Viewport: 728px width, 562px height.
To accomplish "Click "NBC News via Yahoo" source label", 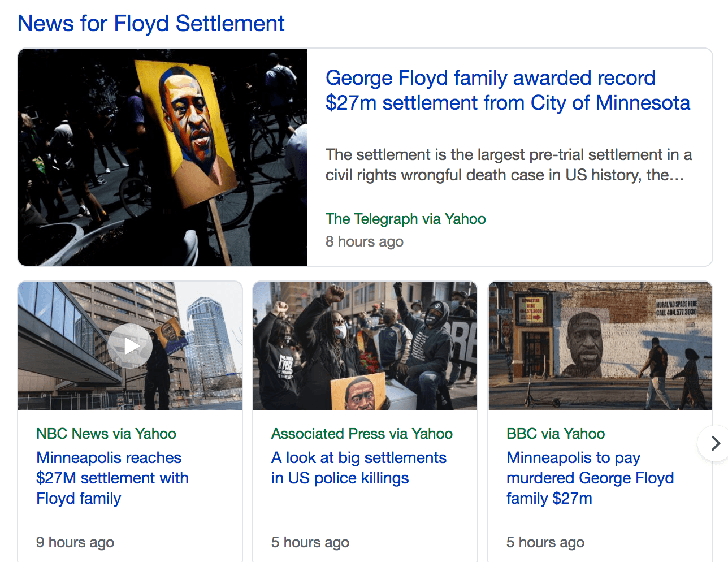I will [106, 434].
